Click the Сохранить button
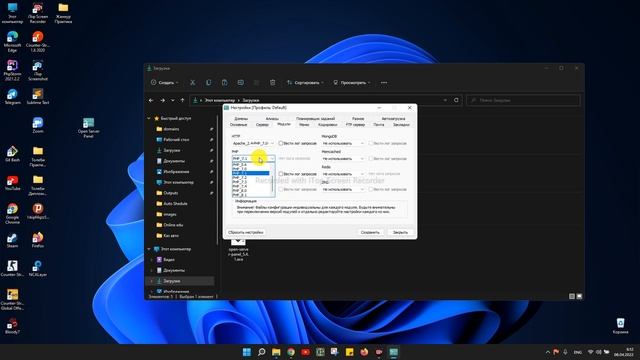Screen dimensions: 640x360 pyautogui.click(x=370, y=232)
